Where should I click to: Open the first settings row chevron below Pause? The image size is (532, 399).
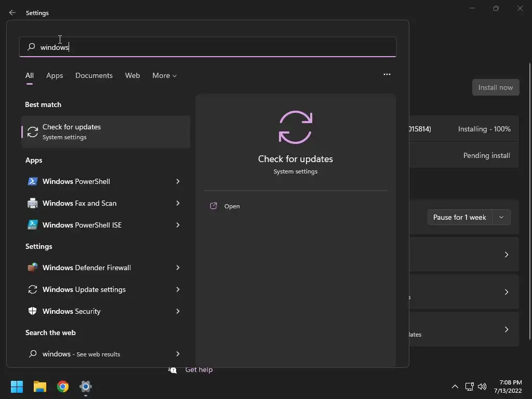[x=506, y=255]
